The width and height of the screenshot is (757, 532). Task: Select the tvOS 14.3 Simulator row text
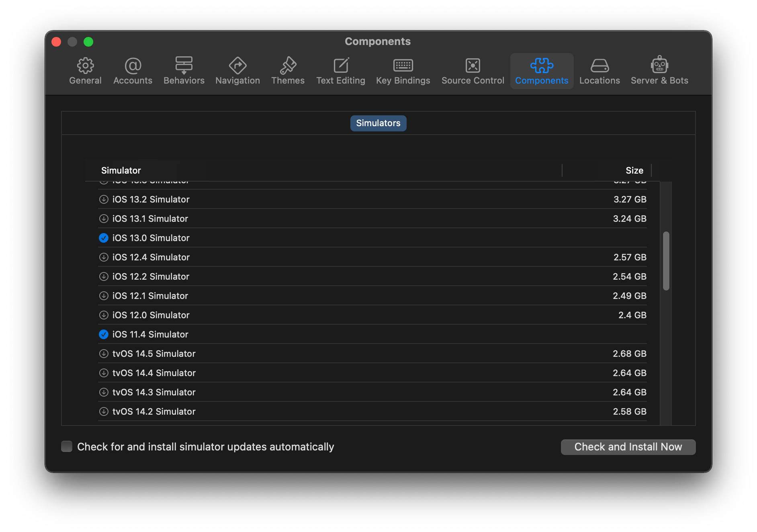[154, 392]
